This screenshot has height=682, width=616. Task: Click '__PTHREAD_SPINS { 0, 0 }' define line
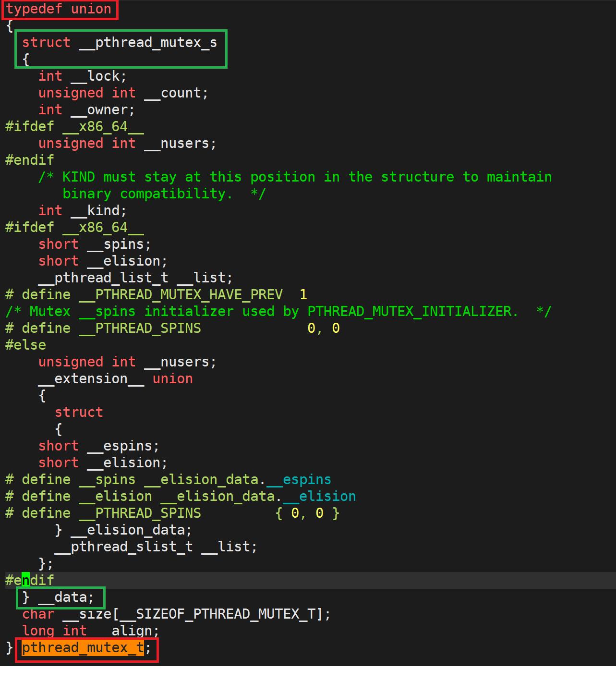tap(172, 513)
